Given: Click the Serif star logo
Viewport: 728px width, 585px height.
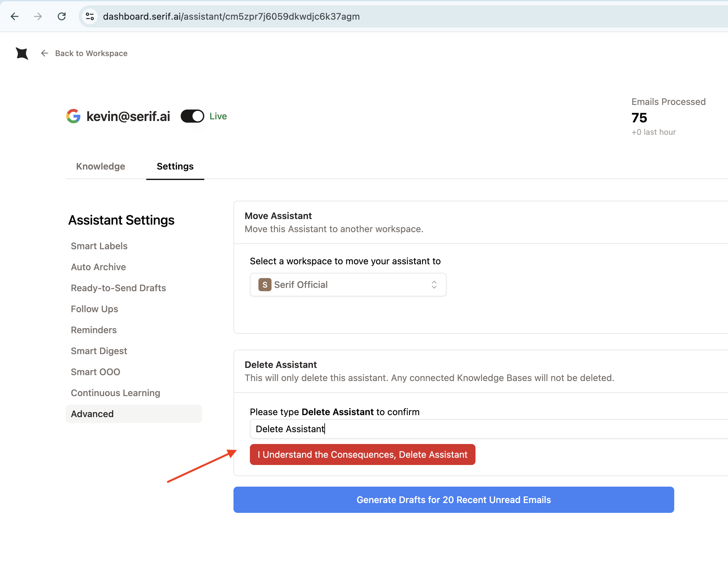Looking at the screenshot, I should [22, 53].
